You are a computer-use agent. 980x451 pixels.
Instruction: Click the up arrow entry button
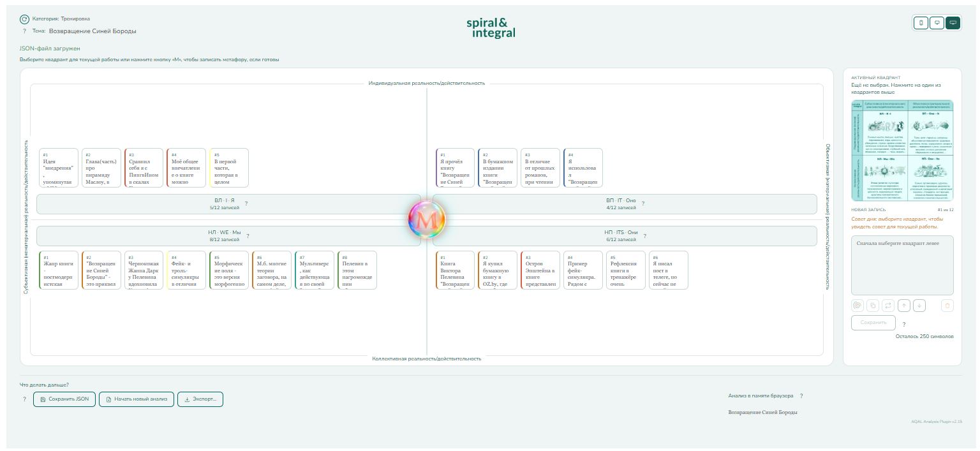click(x=904, y=306)
